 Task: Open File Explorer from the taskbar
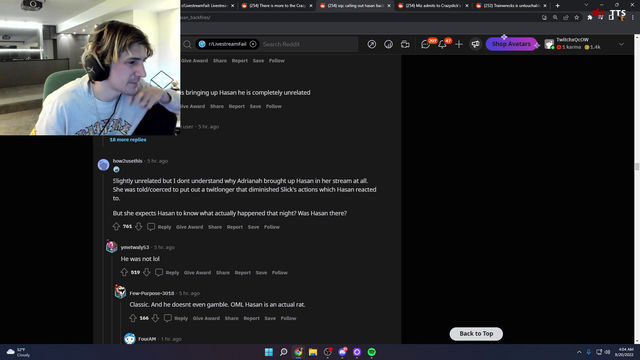click(x=313, y=352)
